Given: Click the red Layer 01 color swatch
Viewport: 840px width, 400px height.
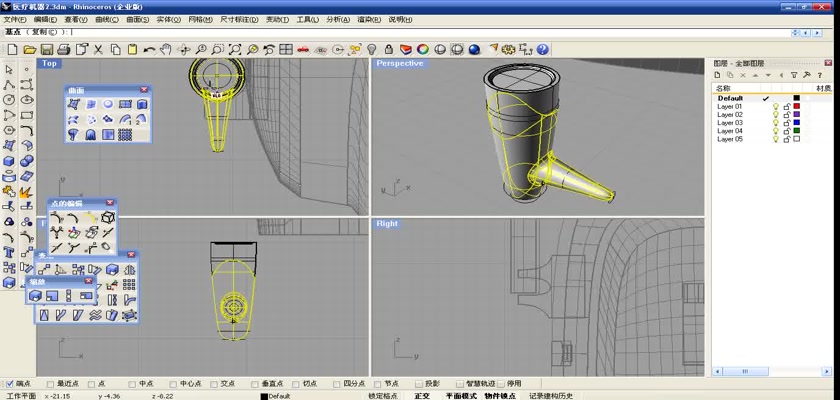Looking at the screenshot, I should [x=797, y=107].
